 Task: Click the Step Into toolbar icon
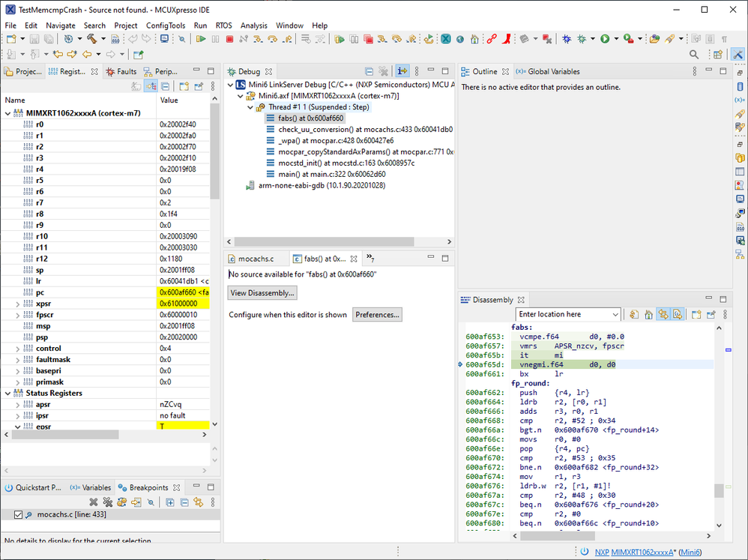[258, 39]
